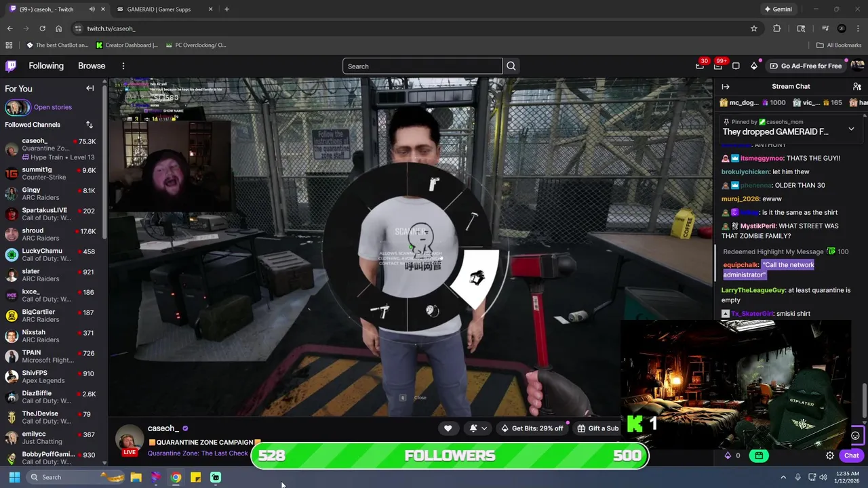The width and height of the screenshot is (868, 488).
Task: Show hidden system tray icons
Action: 783,477
